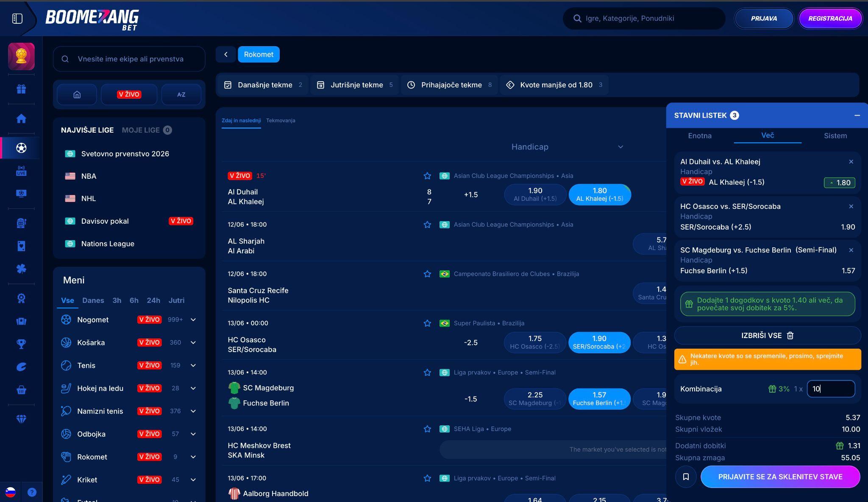Expand the Košarka sport category
This screenshot has height=502, width=868.
(x=193, y=343)
